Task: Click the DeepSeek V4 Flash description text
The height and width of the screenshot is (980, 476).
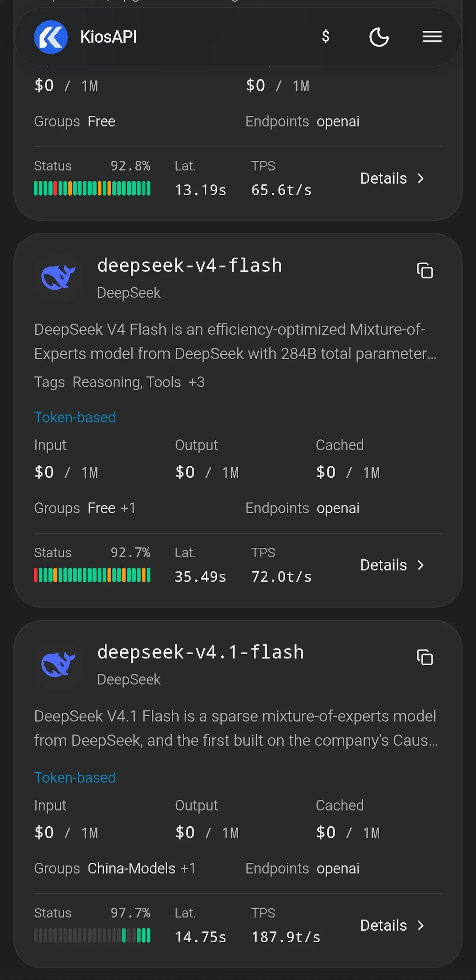Action: [x=235, y=341]
